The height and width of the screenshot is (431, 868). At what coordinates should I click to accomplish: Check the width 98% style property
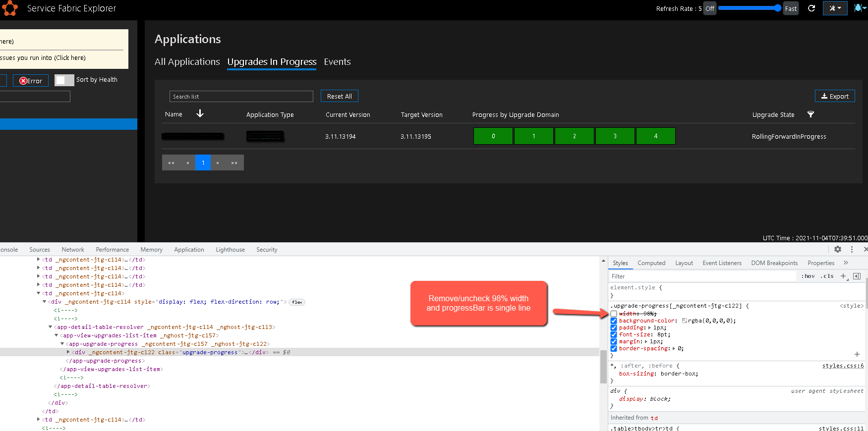614,314
